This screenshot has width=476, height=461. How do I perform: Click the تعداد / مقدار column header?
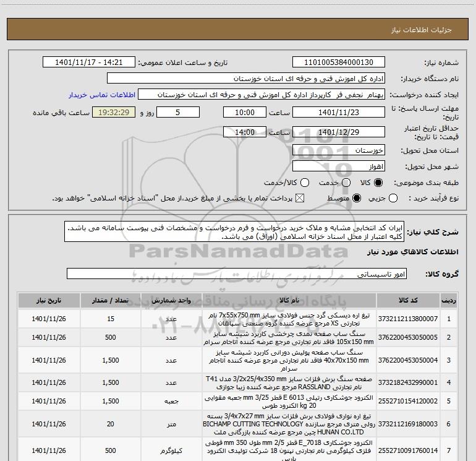click(x=111, y=301)
